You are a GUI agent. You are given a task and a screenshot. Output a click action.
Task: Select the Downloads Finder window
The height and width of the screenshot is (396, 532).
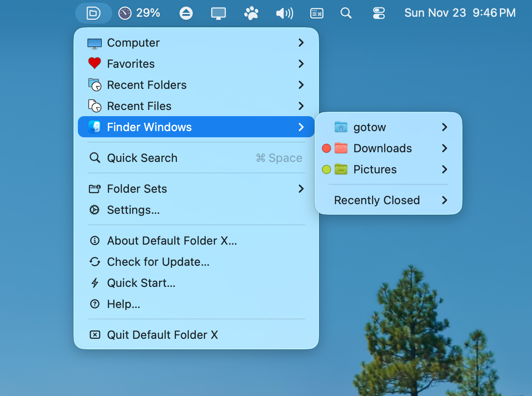click(389, 148)
